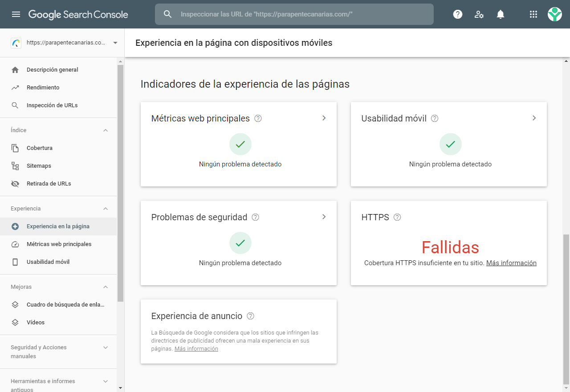Click the sidebar scroll down arrow
570x392 pixels.
[x=120, y=388]
